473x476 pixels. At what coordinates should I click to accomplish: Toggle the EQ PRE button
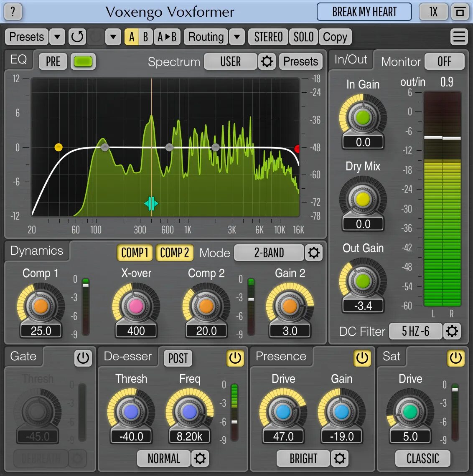pyautogui.click(x=53, y=62)
